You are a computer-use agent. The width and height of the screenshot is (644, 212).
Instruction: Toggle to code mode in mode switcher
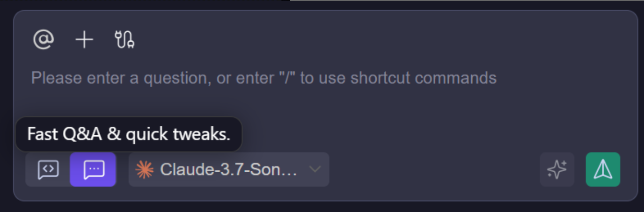pos(48,169)
